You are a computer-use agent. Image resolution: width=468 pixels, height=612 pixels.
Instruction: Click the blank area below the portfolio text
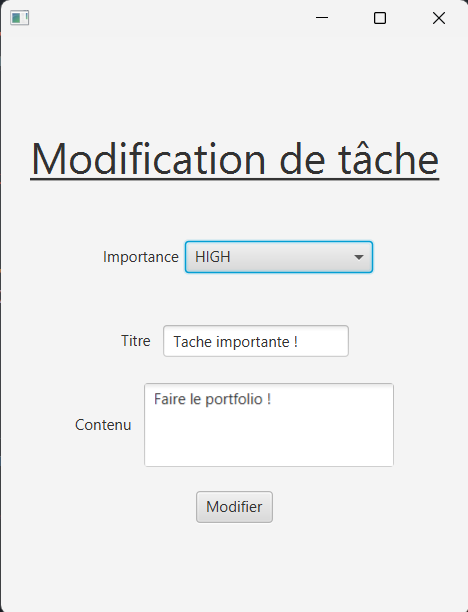pos(269,437)
